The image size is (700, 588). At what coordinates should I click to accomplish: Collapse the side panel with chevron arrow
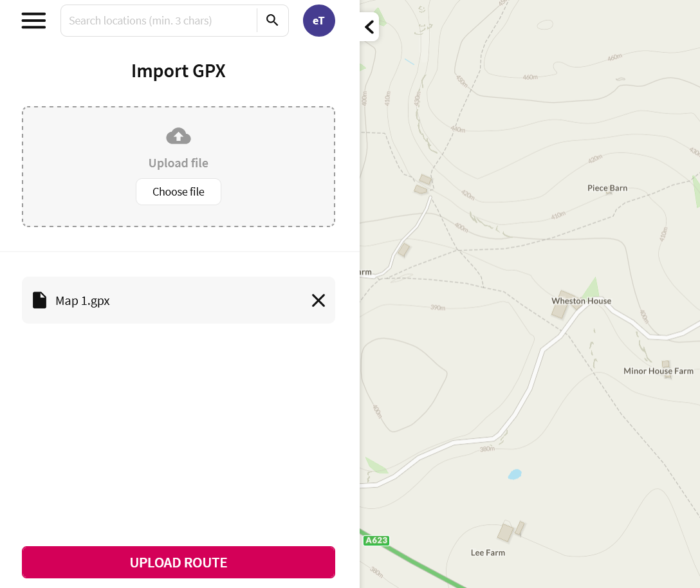pos(369,27)
